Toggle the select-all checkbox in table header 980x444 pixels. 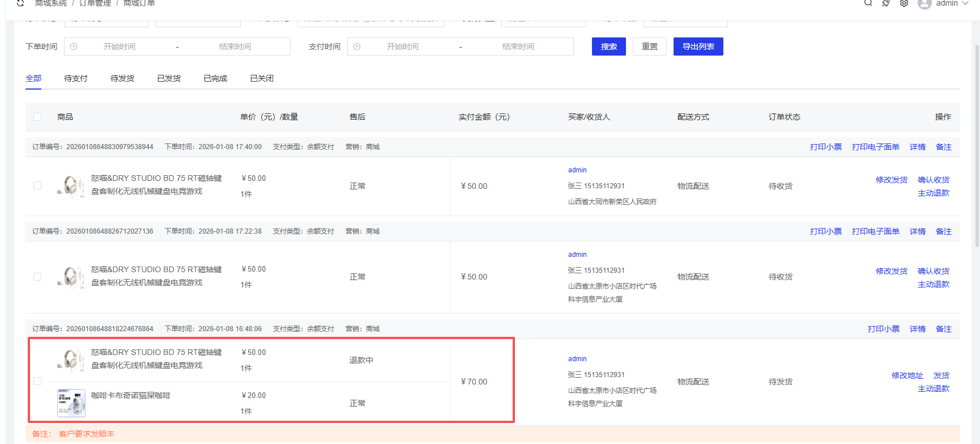(x=37, y=117)
